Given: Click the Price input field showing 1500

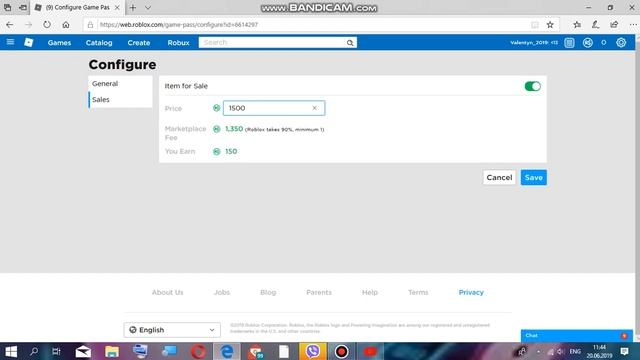Looking at the screenshot, I should click(274, 108).
